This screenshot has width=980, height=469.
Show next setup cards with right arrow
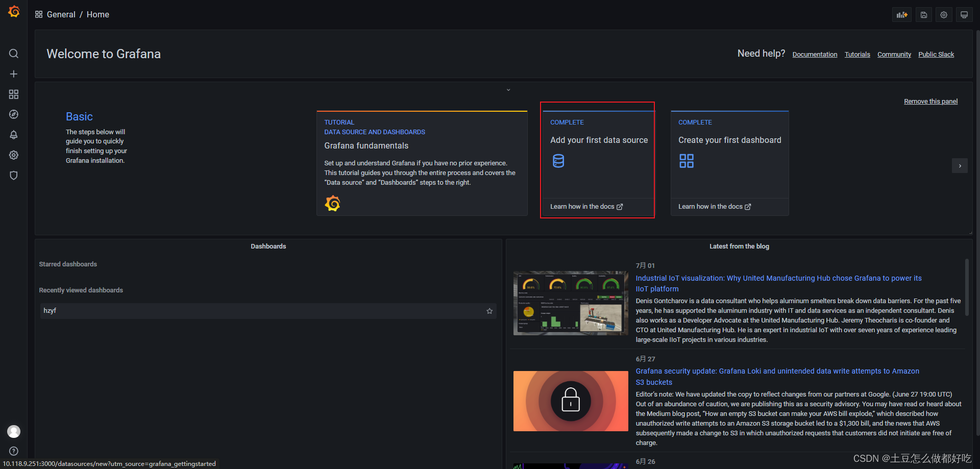point(960,166)
